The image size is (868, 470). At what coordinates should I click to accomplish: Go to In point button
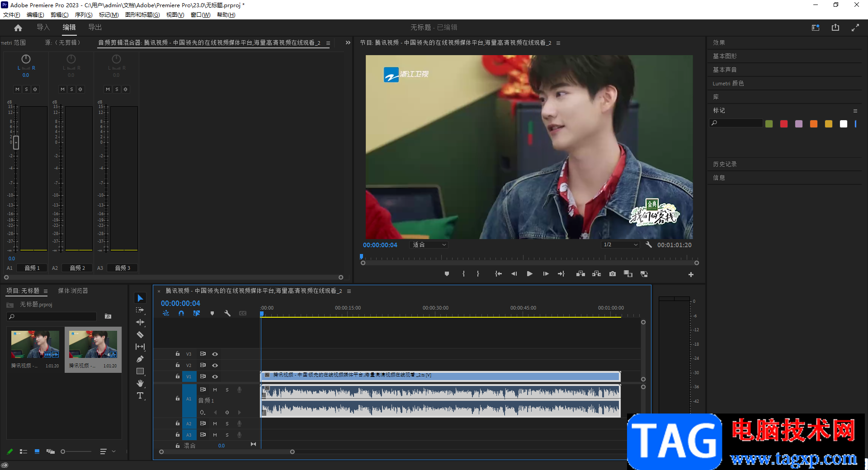pyautogui.click(x=498, y=274)
